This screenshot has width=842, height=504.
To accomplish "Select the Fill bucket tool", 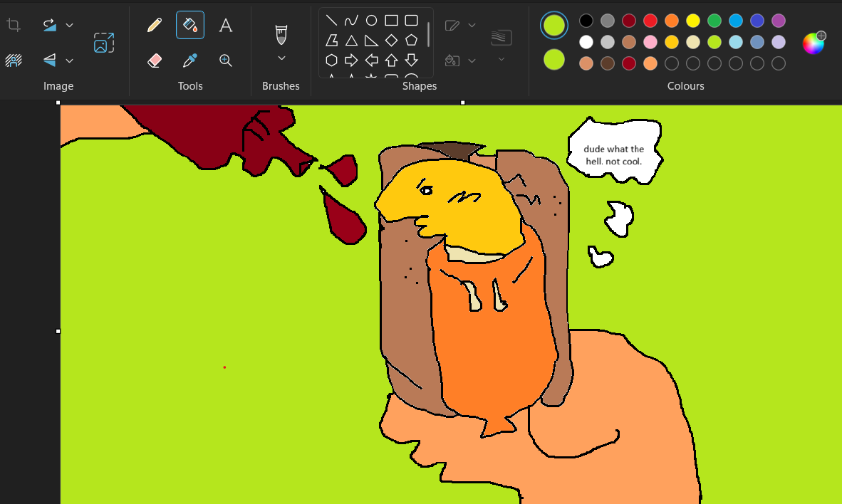I will [x=190, y=25].
